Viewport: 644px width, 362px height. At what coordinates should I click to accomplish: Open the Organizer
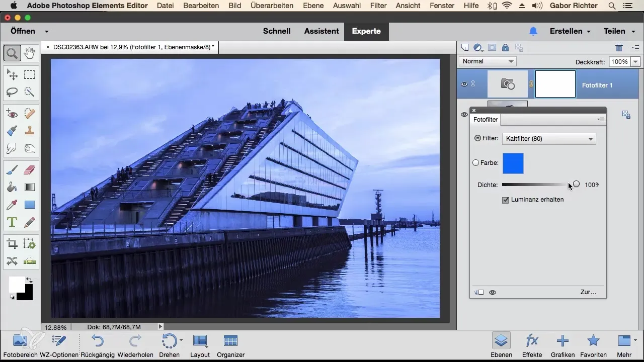click(230, 345)
